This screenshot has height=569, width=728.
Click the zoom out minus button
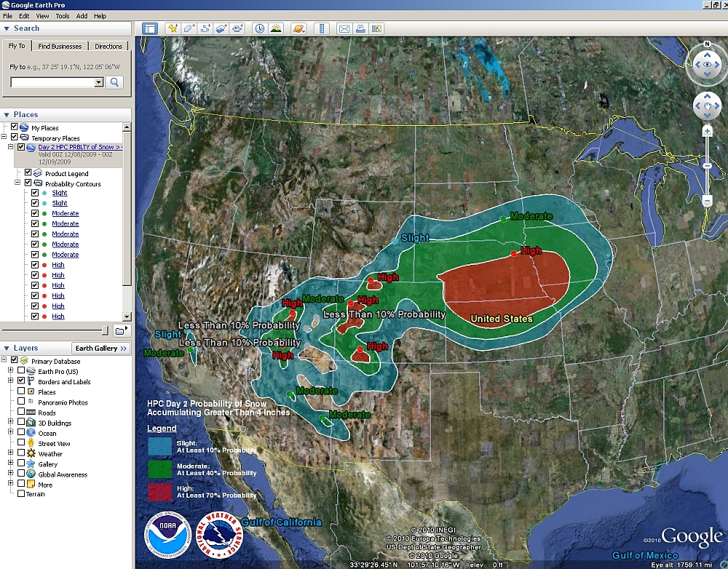[707, 201]
